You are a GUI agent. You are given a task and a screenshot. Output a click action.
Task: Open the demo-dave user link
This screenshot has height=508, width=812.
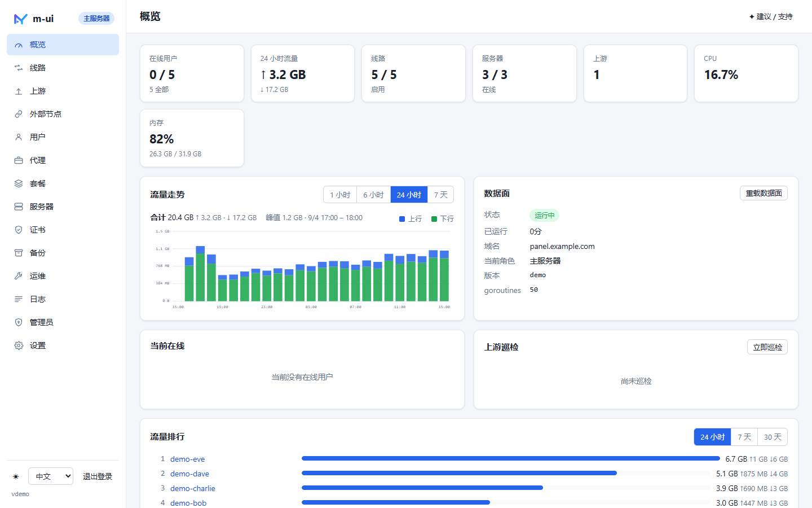coord(189,474)
